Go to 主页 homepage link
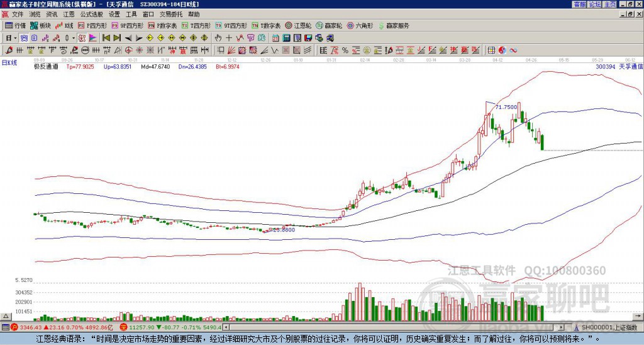The width and height of the screenshot is (644, 345). (x=610, y=4)
